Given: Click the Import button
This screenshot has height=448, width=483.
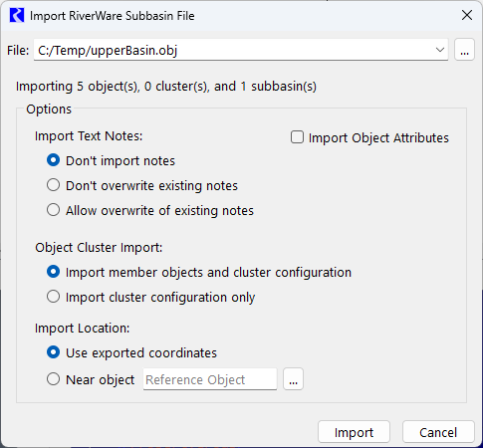Looking at the screenshot, I should pos(354,432).
